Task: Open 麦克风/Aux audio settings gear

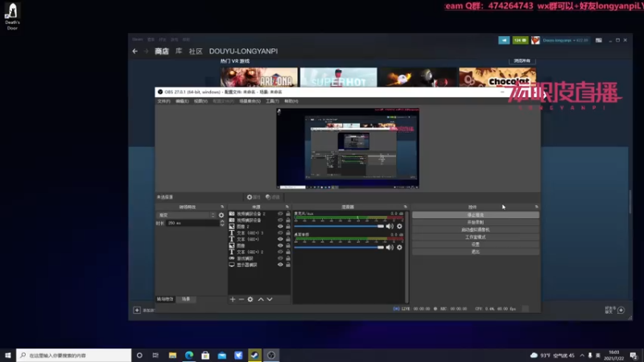Action: (x=399, y=226)
